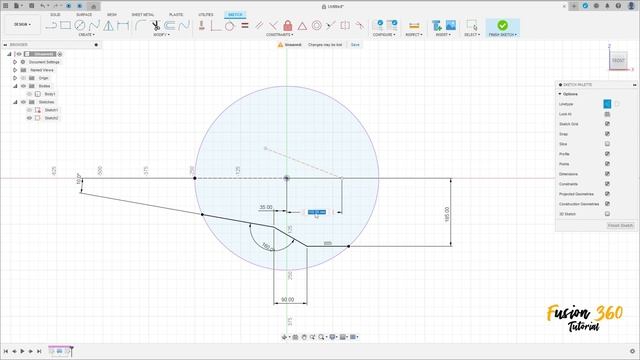Select the Trim scissors tool
This screenshot has height=360, width=640.
point(156,26)
